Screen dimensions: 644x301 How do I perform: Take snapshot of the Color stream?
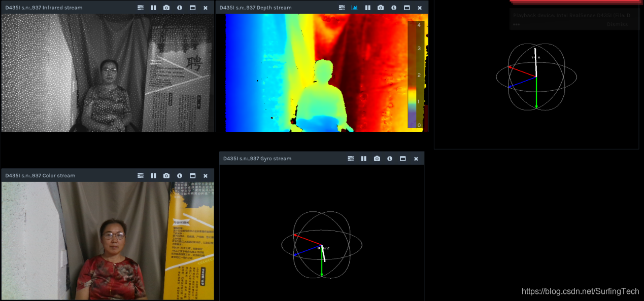tap(166, 175)
